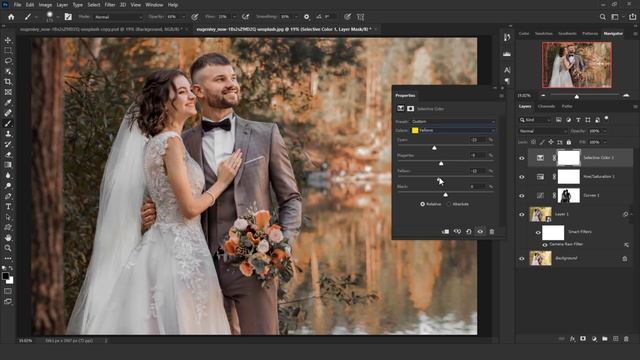Select the Move tool
640x360 pixels.
(x=8, y=40)
